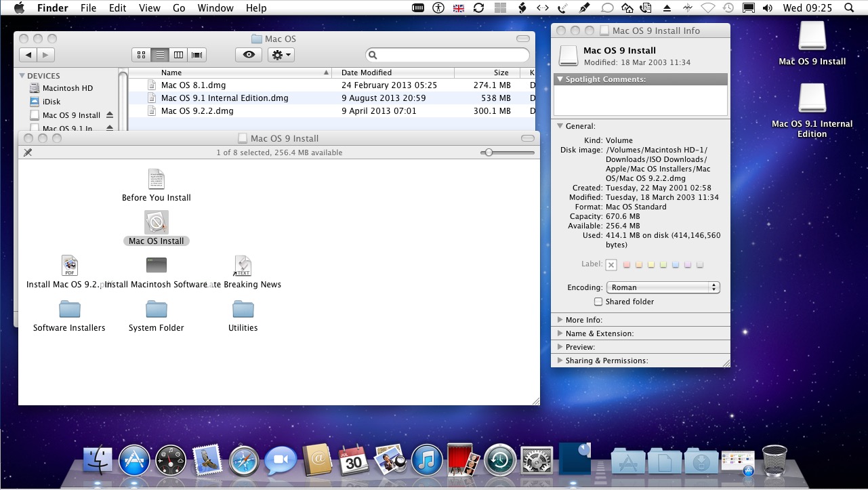868x490 pixels.
Task: Open Spotlight search in menu bar
Action: 849,8
